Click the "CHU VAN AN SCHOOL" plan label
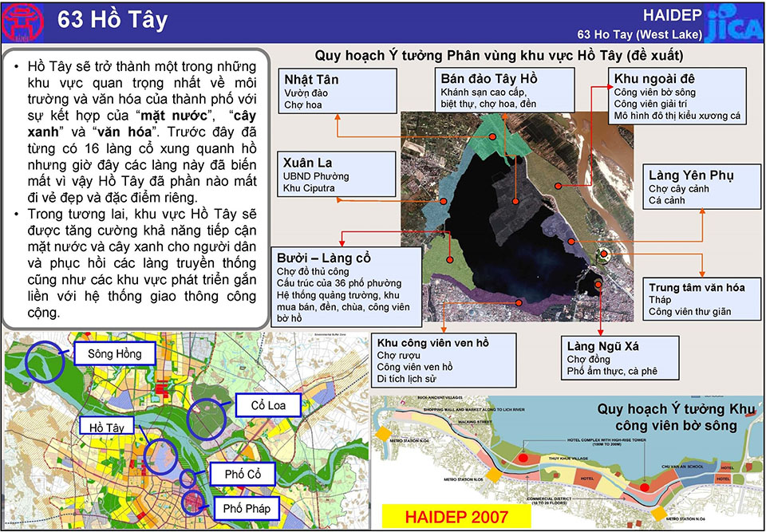 point(682,467)
